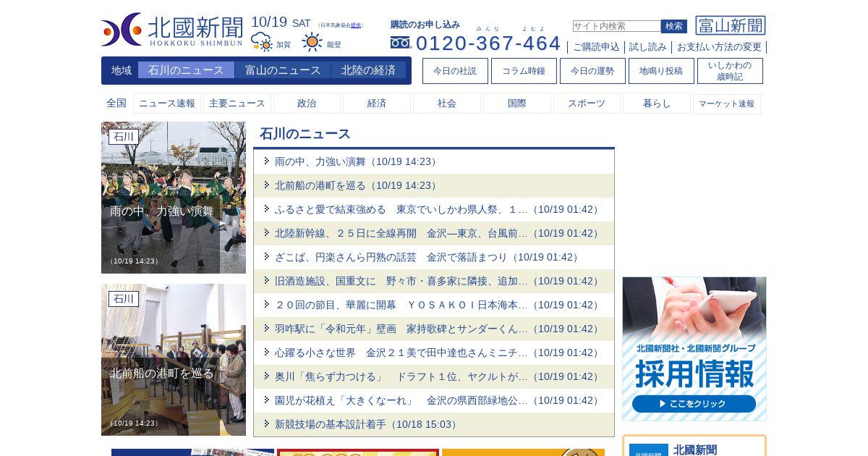The height and width of the screenshot is (456, 868).
Task: Open 社会 menu item
Action: click(447, 104)
